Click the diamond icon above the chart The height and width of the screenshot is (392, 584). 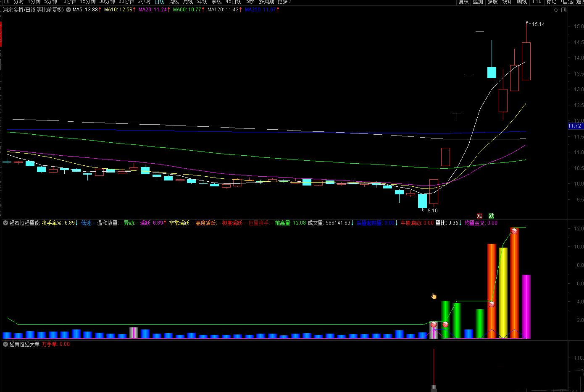click(556, 10)
